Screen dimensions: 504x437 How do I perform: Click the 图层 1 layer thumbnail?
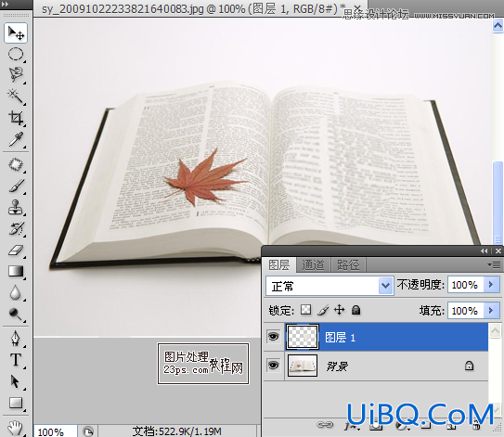point(303,337)
